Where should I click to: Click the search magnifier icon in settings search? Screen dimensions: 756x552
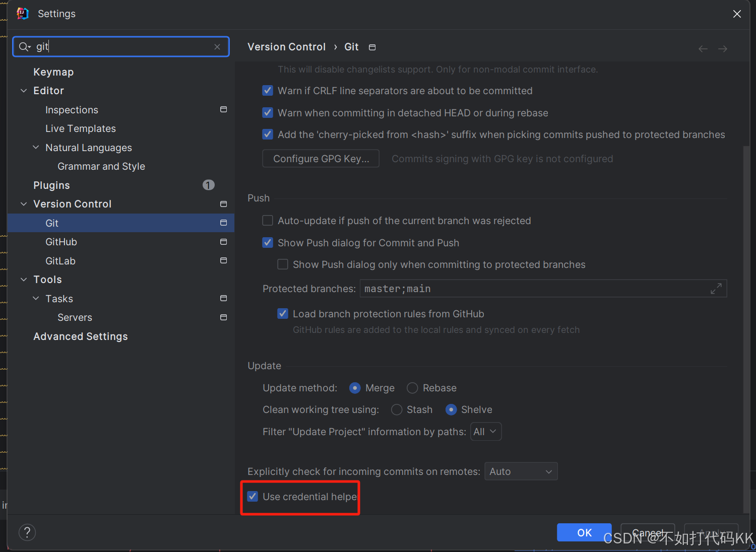pyautogui.click(x=23, y=47)
